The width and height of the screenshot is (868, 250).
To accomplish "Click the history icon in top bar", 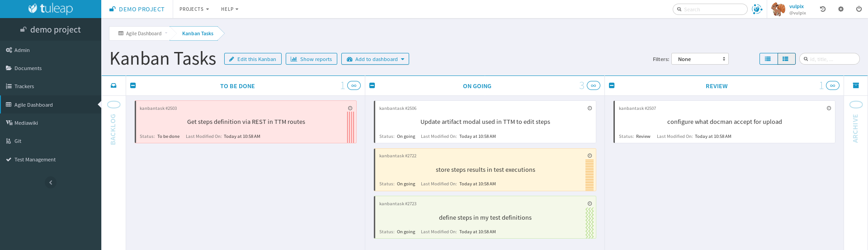I will (x=823, y=9).
